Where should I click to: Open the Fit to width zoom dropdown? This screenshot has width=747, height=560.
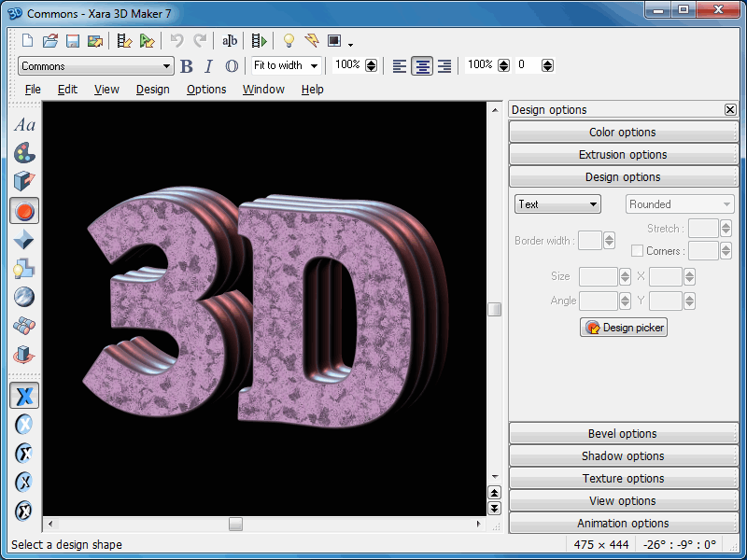[285, 65]
